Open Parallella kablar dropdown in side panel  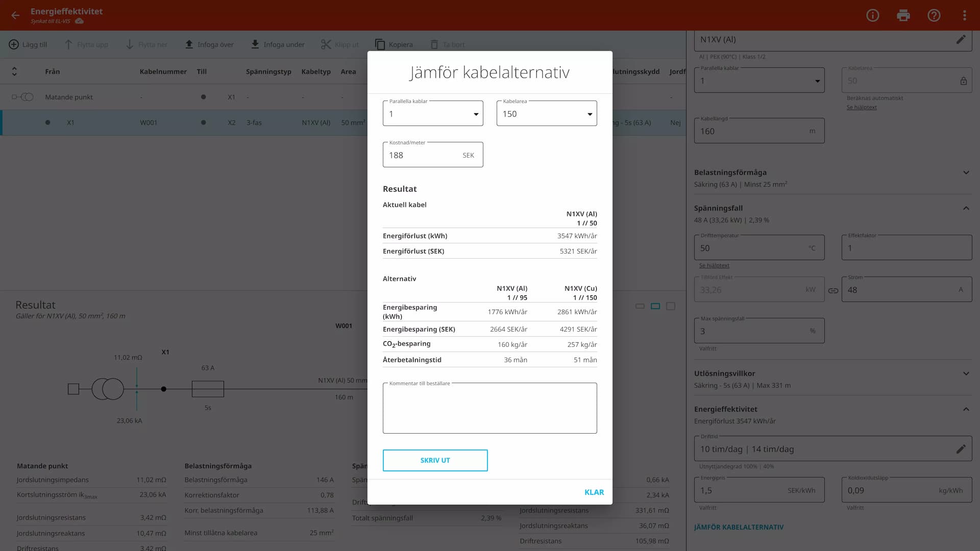[x=759, y=80]
